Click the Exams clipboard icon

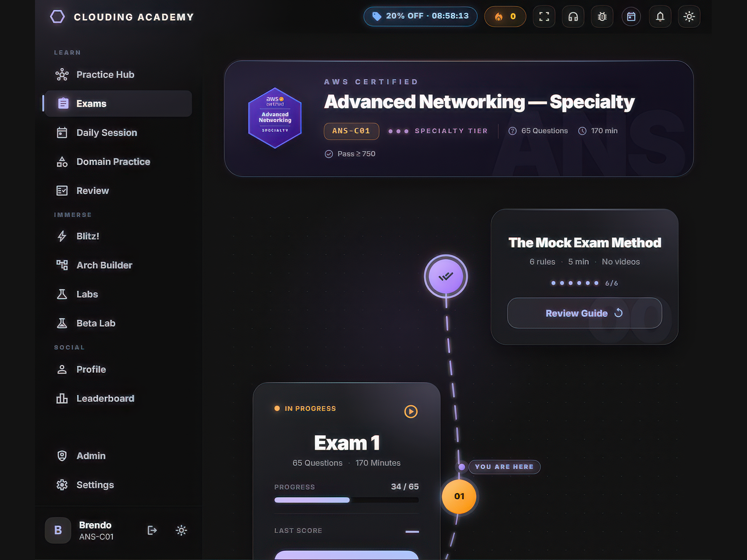coord(63,103)
